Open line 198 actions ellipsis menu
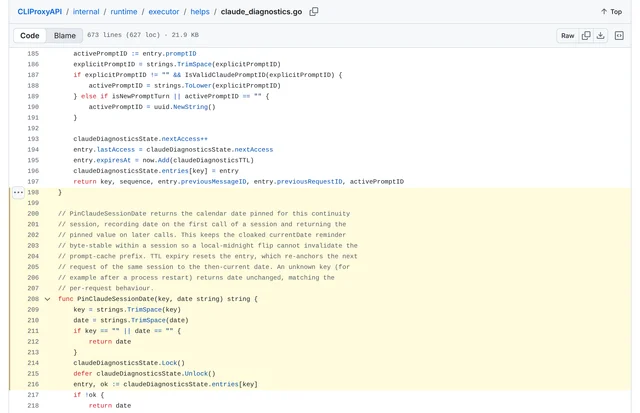 pos(18,192)
